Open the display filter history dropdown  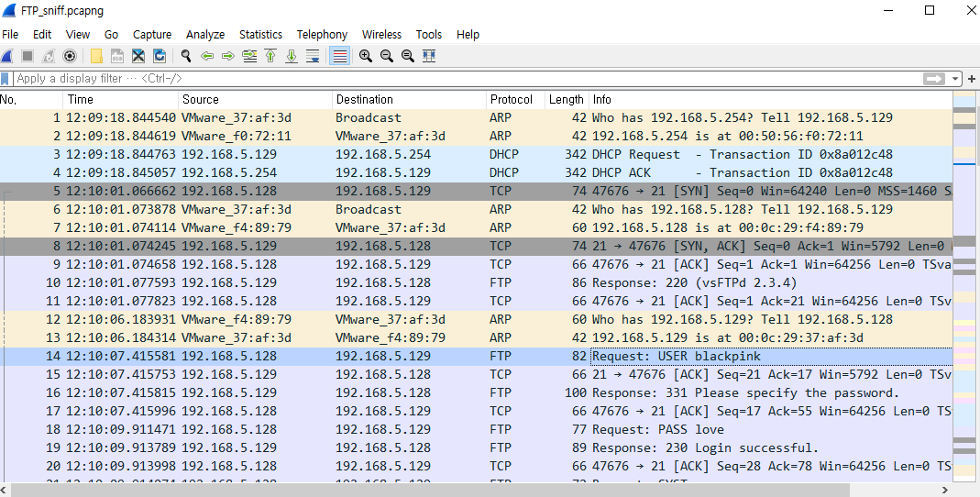click(x=955, y=79)
